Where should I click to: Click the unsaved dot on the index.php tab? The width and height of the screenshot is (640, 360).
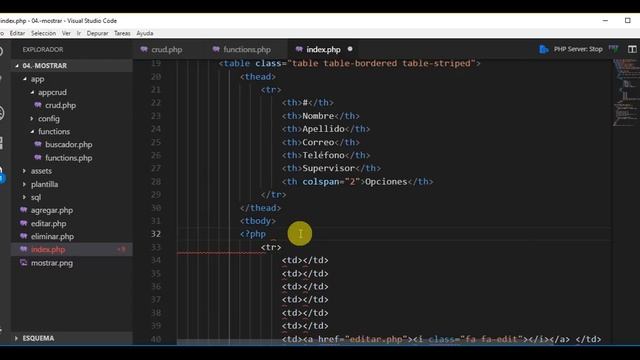[x=350, y=49]
